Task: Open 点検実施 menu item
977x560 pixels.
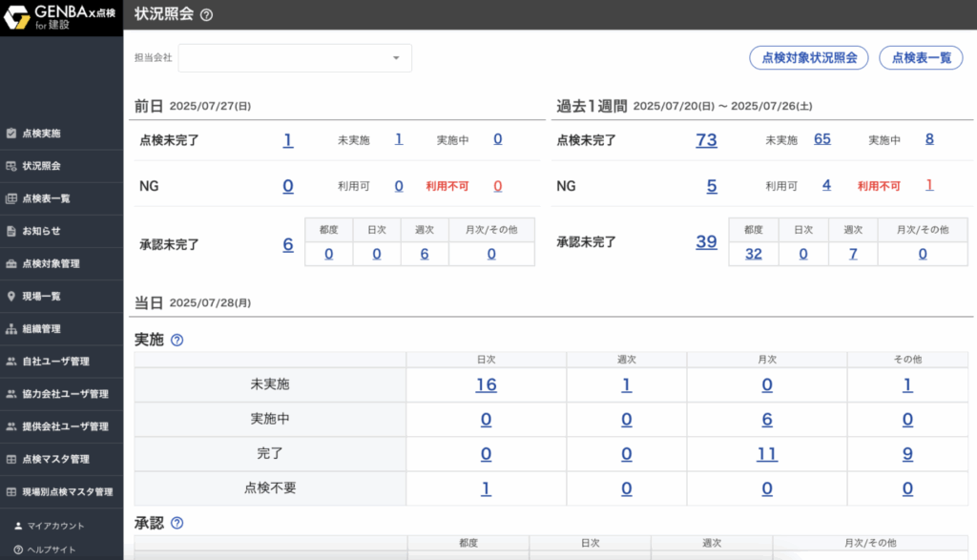Action: point(62,134)
